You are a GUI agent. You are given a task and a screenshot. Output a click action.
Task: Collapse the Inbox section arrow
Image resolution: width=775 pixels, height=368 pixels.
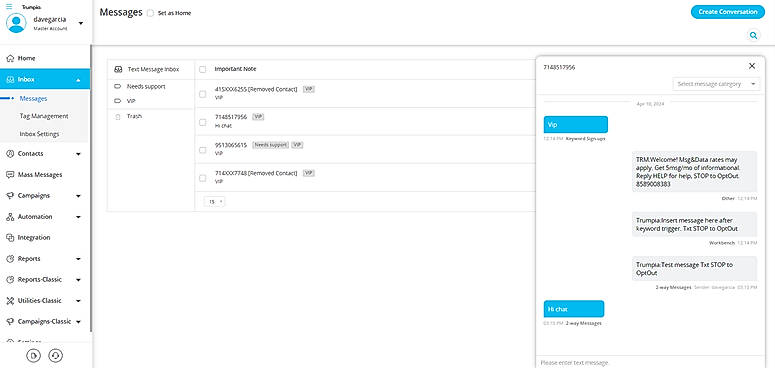79,80
